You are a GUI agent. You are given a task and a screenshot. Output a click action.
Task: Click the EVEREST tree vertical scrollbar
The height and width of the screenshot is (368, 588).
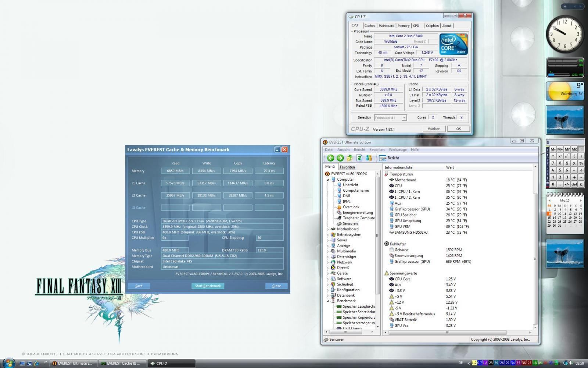coord(377,250)
